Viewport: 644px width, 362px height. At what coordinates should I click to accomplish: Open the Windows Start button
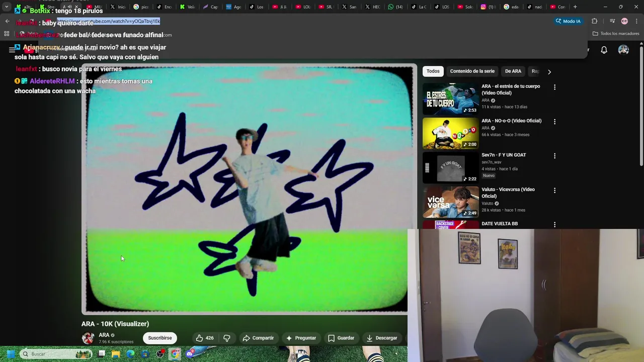pyautogui.click(x=10, y=354)
